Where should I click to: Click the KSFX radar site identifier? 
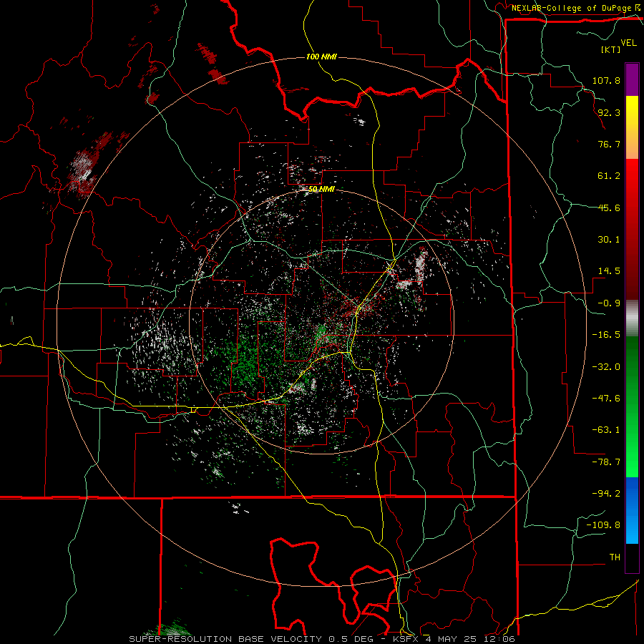point(406,639)
